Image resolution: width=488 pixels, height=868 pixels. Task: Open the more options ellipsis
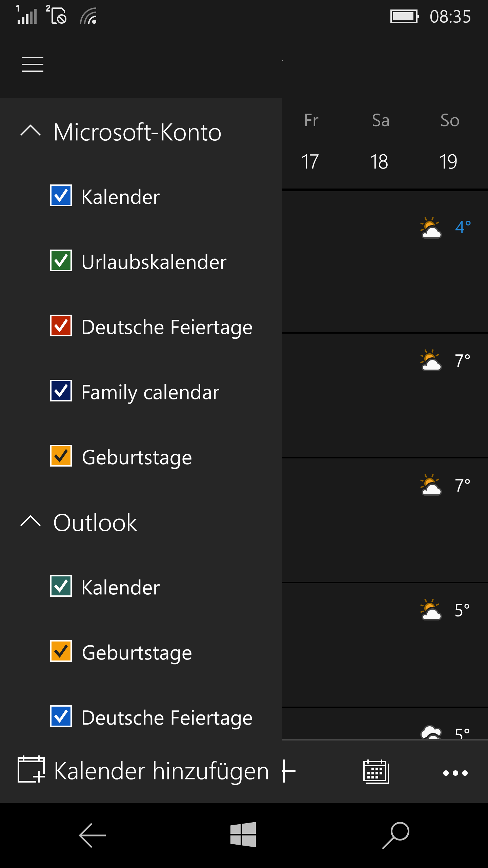tap(455, 773)
